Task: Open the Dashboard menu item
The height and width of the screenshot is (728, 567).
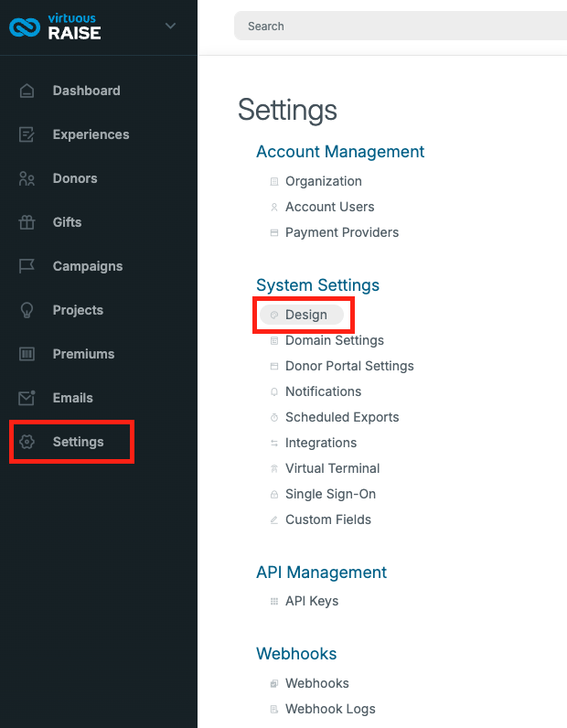Action: click(x=86, y=91)
